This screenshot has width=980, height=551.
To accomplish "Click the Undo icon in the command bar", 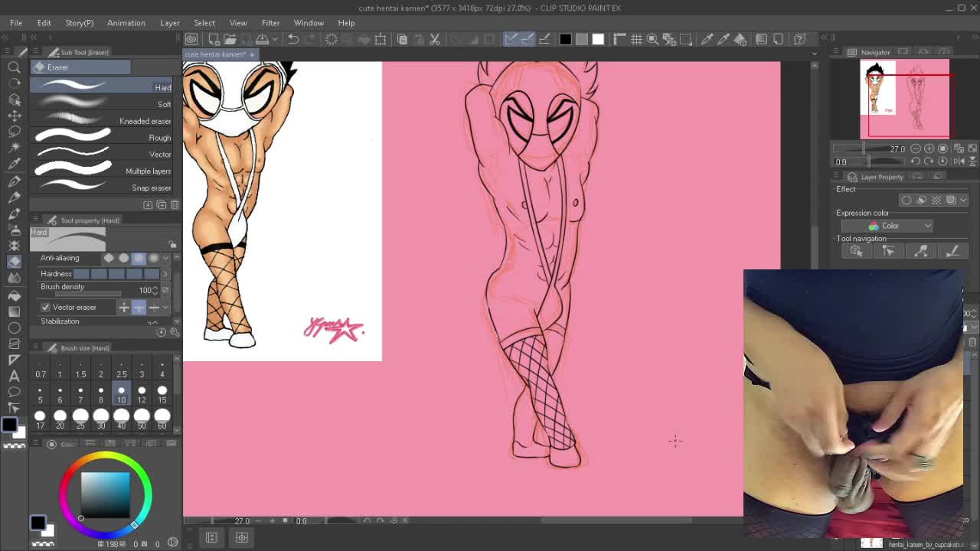I will (292, 39).
